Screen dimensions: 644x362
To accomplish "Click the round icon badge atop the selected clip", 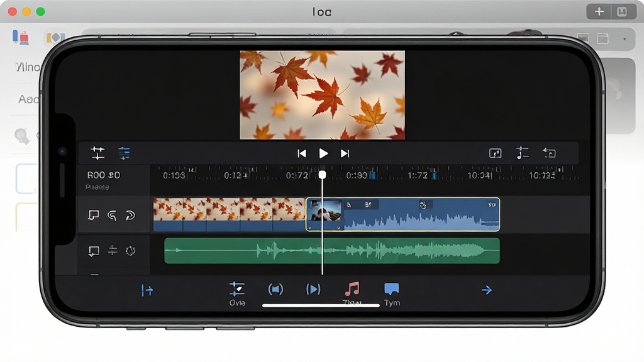I will (423, 205).
